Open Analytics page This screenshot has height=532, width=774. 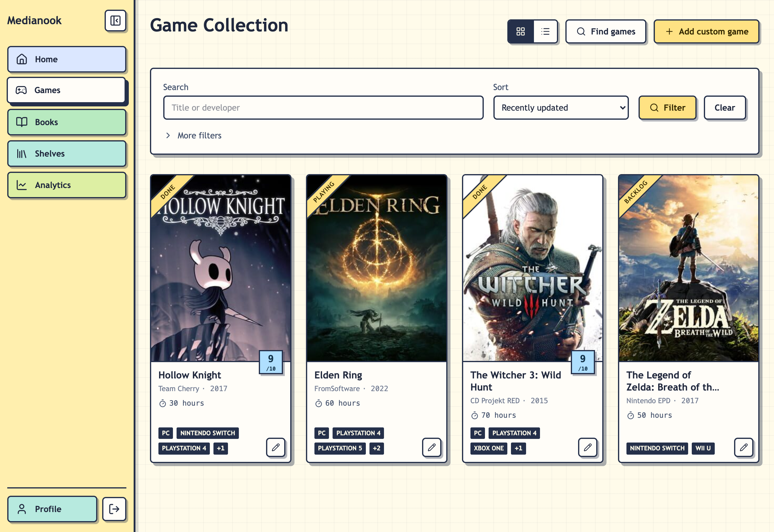[x=67, y=185]
